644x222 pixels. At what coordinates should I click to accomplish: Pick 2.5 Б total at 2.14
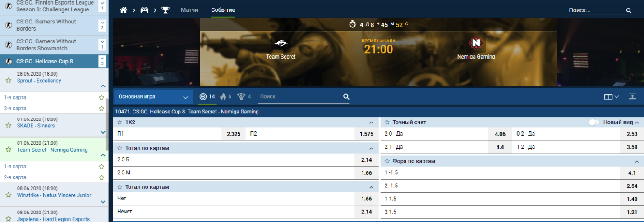pos(366,159)
